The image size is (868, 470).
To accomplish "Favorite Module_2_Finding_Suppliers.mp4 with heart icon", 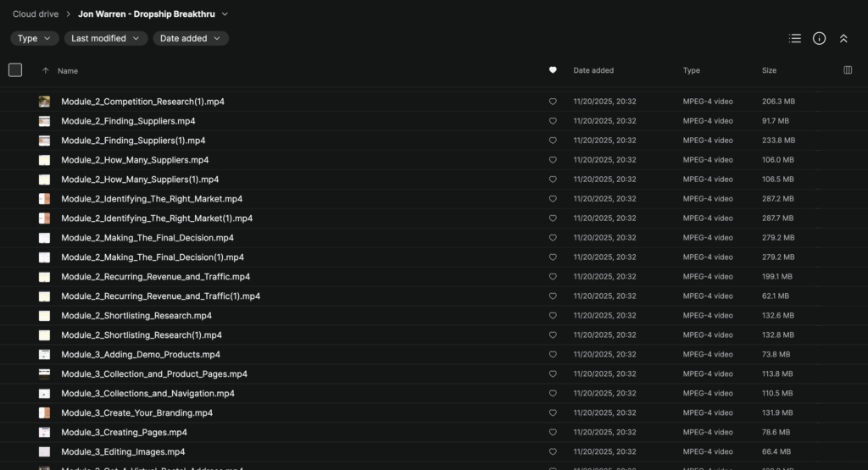I will 553,121.
